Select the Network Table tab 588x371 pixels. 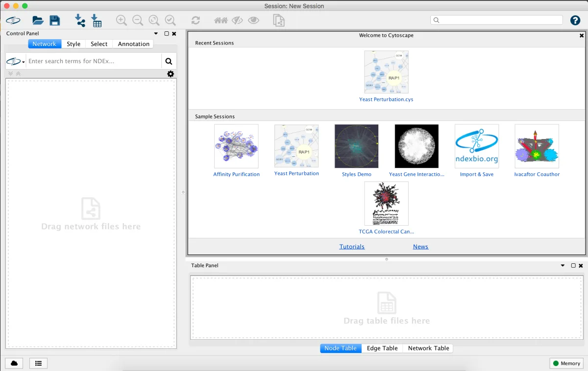[x=428, y=348]
